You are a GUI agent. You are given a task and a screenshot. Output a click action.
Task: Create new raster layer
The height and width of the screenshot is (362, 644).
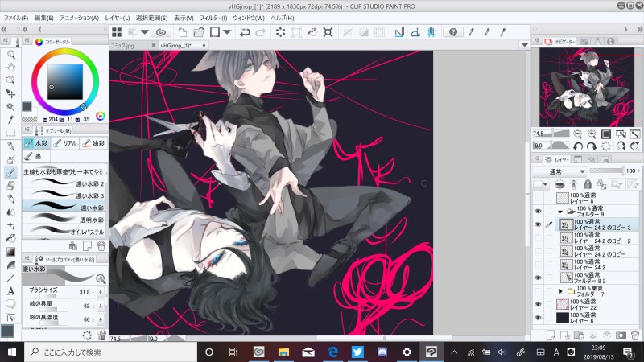coord(551,335)
